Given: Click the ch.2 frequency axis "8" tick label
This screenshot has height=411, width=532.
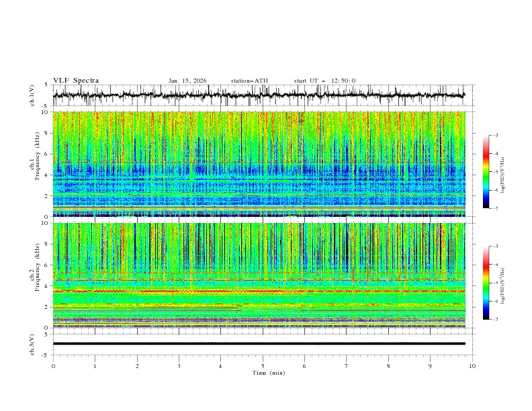Looking at the screenshot, I should point(48,244).
